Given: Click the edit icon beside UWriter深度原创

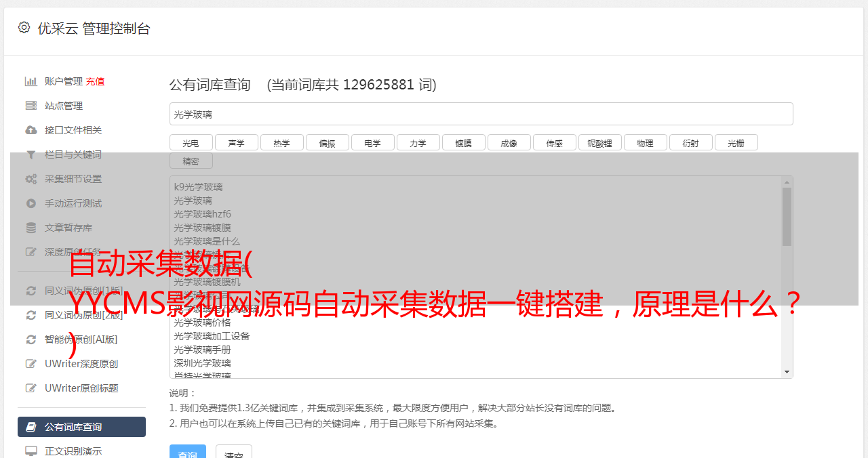Looking at the screenshot, I should point(31,364).
